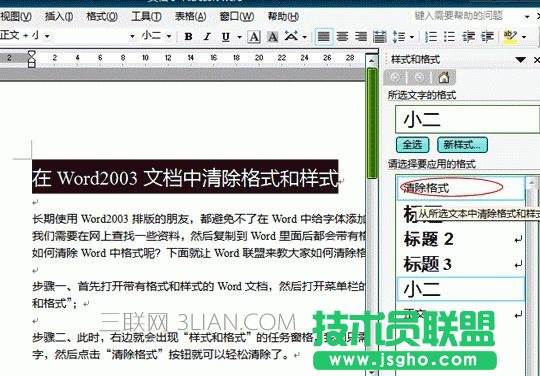The width and height of the screenshot is (540, 376).
Task: Apply a Numbering list
Action: click(x=430, y=36)
